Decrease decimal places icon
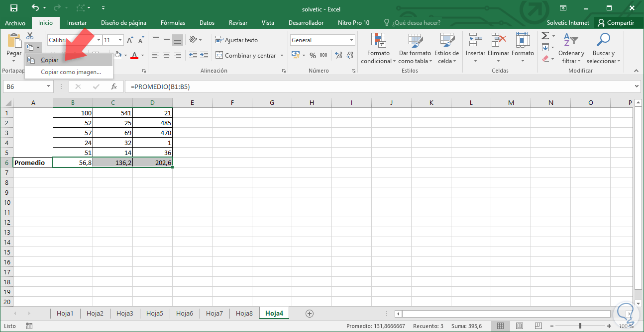Screen dimensions: 644x332 (350, 56)
